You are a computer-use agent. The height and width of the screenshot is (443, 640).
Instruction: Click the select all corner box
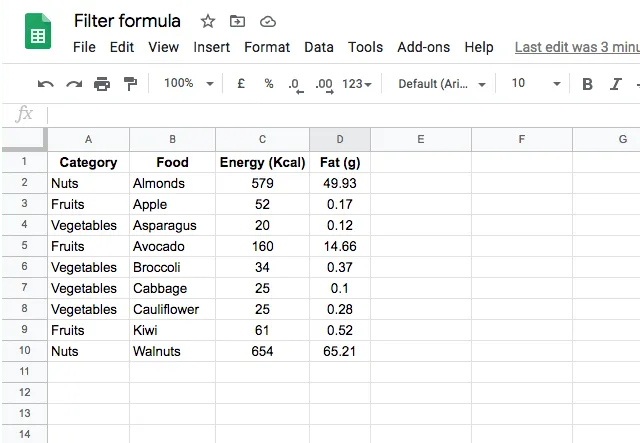pyautogui.click(x=24, y=139)
